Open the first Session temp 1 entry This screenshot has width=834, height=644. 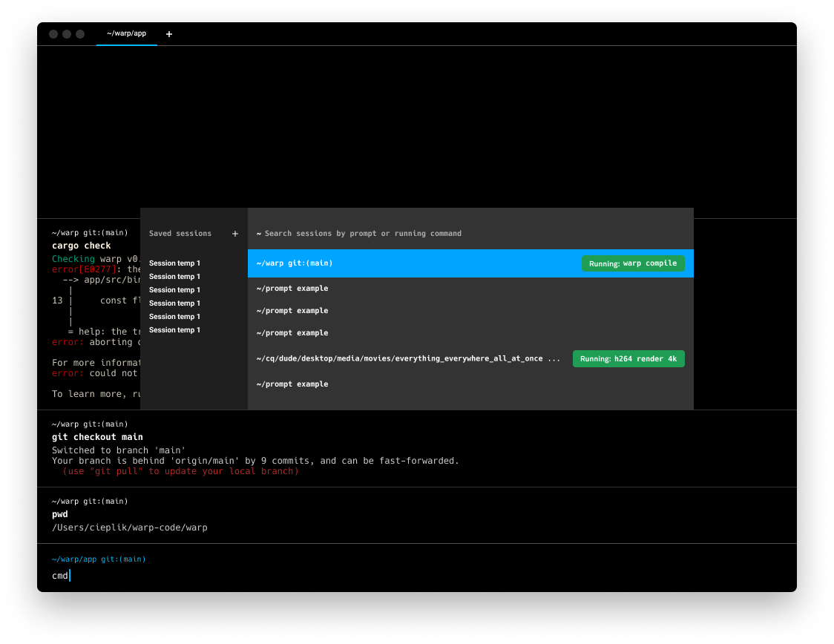click(x=174, y=263)
